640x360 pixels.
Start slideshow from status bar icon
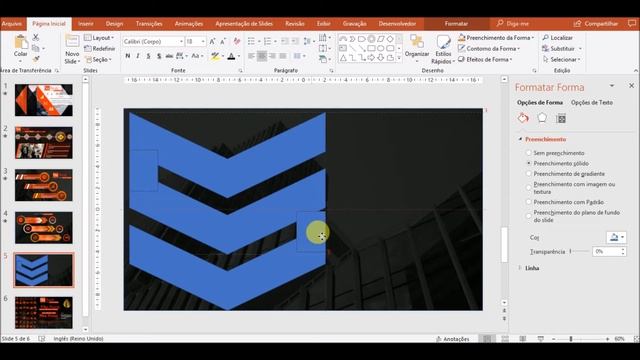coord(540,339)
